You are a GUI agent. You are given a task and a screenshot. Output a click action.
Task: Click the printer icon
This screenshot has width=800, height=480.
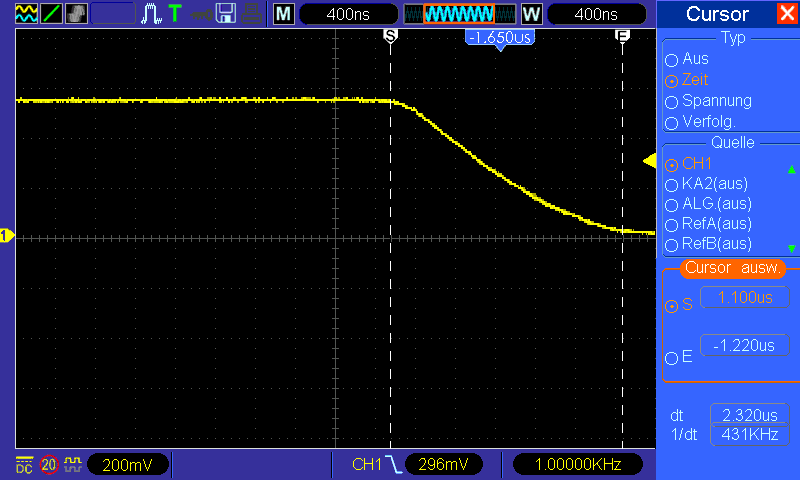[252, 14]
